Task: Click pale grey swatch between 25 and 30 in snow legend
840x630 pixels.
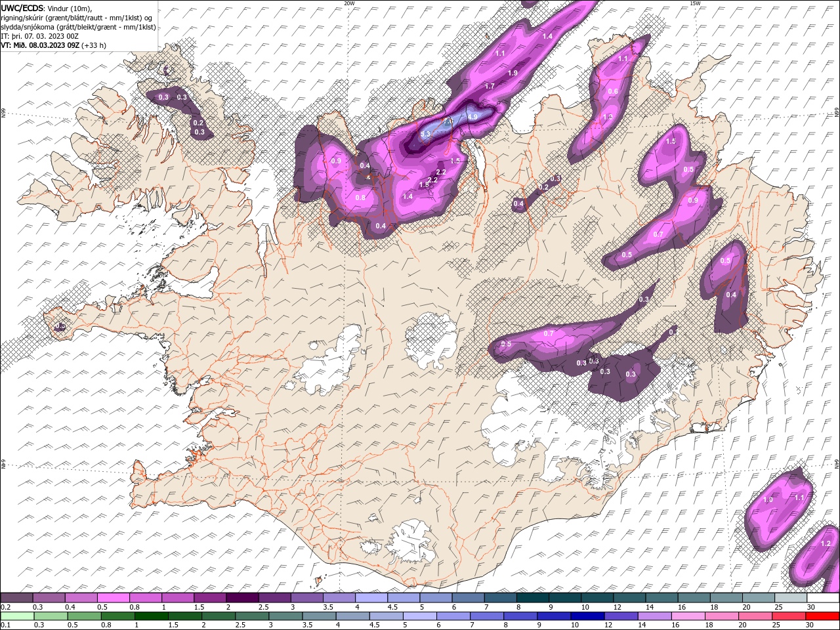Action: click(x=792, y=598)
